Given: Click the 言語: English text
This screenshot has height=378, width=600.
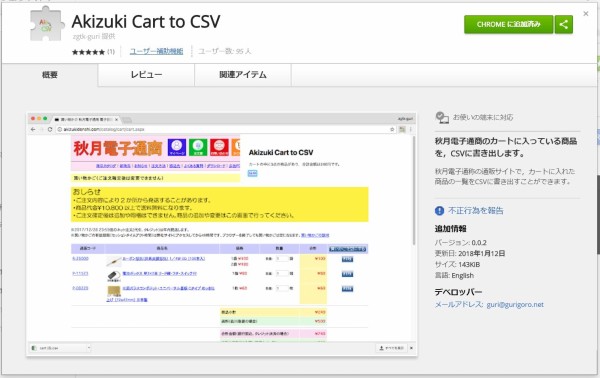Looking at the screenshot, I should [x=454, y=275].
